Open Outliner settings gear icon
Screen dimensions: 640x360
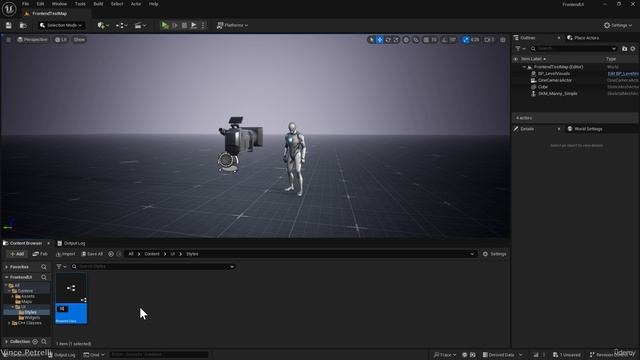633,49
